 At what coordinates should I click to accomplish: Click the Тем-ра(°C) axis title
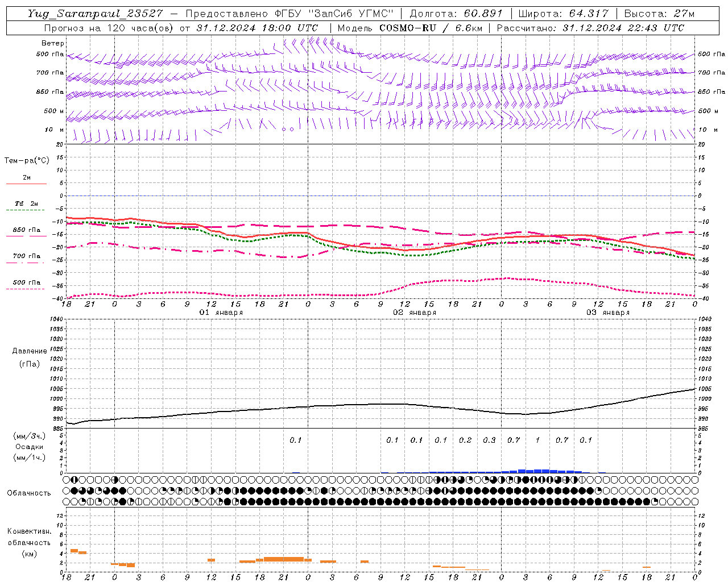27,161
